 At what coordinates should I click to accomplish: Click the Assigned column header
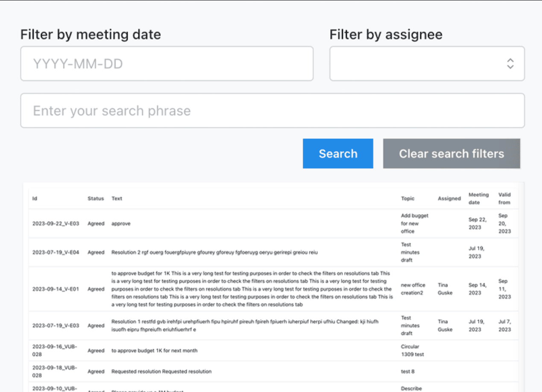(449, 199)
